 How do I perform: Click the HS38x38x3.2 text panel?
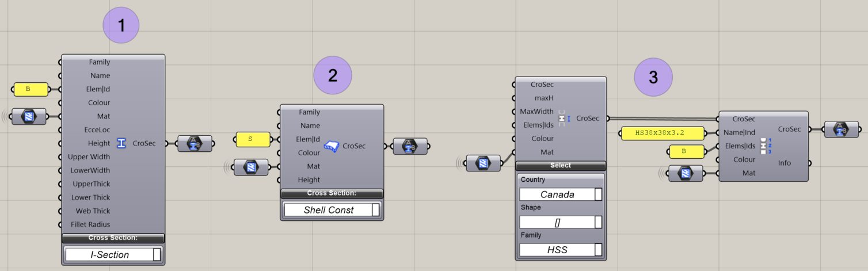coord(663,133)
